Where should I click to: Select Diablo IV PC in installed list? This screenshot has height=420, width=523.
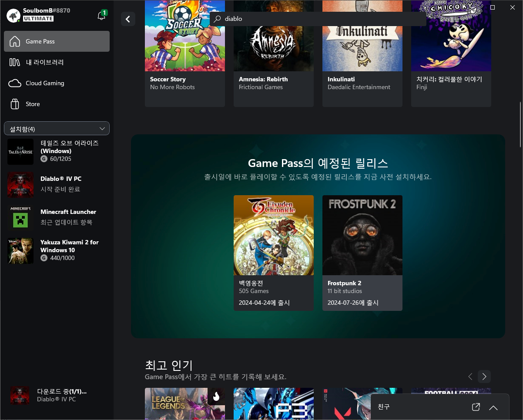[x=57, y=184]
